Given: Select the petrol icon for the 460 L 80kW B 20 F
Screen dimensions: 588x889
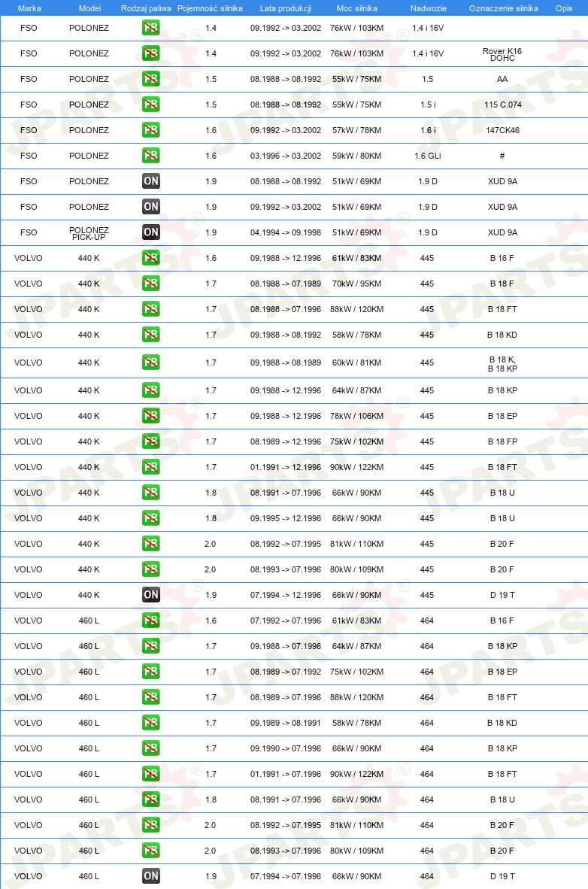Looking at the screenshot, I should click(151, 850).
